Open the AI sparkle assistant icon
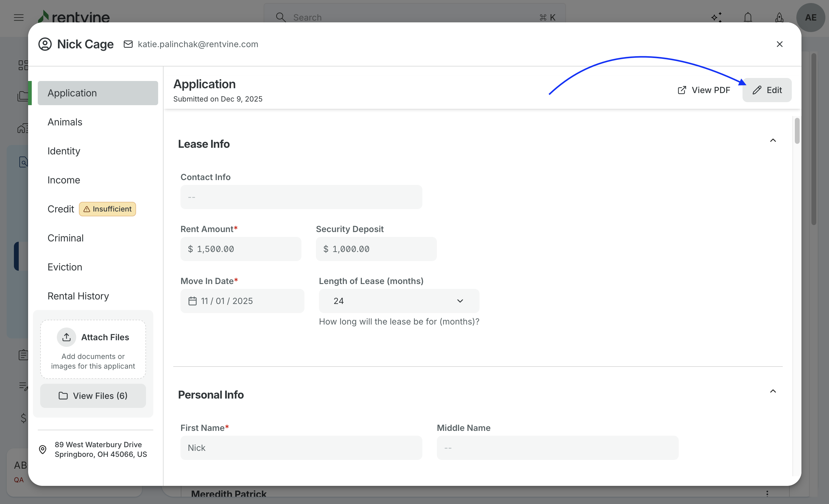Viewport: 829px width, 504px height. coord(716,17)
